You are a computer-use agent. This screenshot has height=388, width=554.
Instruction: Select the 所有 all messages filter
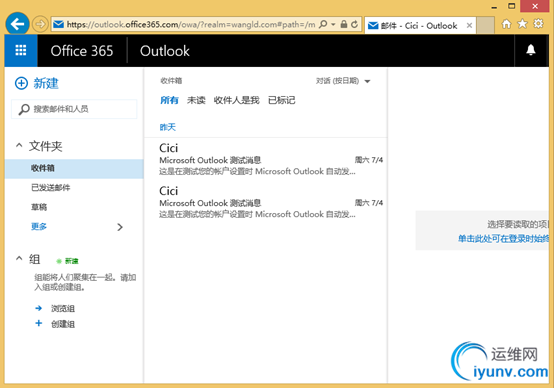coord(169,100)
